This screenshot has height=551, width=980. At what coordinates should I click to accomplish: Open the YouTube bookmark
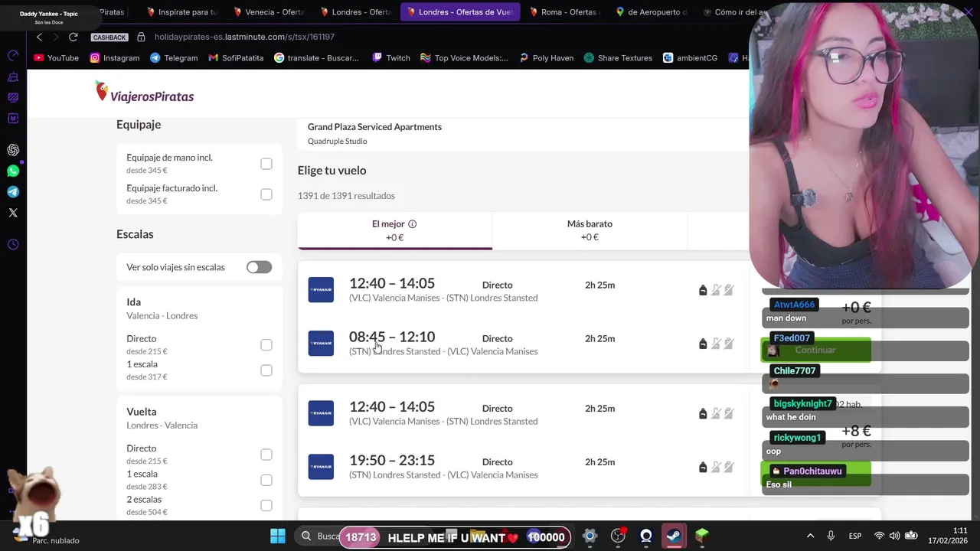point(57,57)
